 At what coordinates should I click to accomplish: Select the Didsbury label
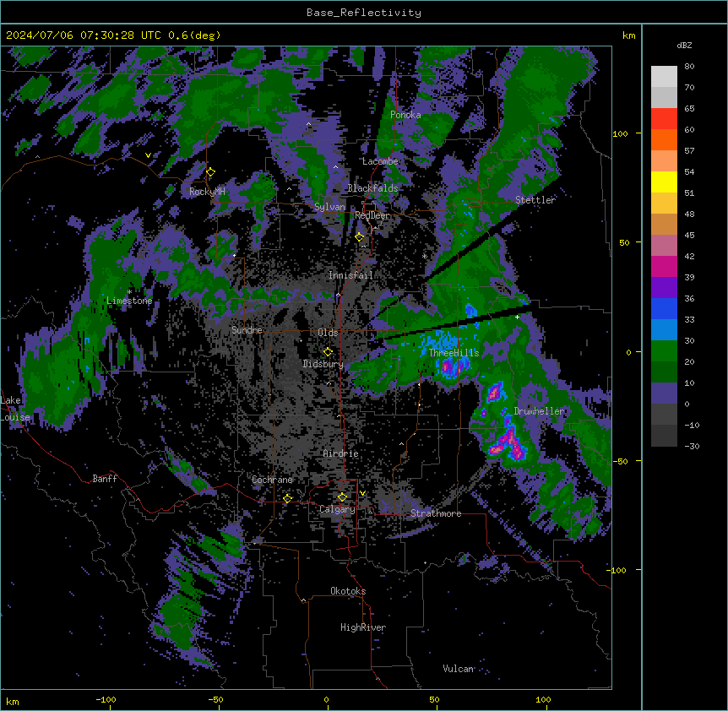pyautogui.click(x=323, y=364)
